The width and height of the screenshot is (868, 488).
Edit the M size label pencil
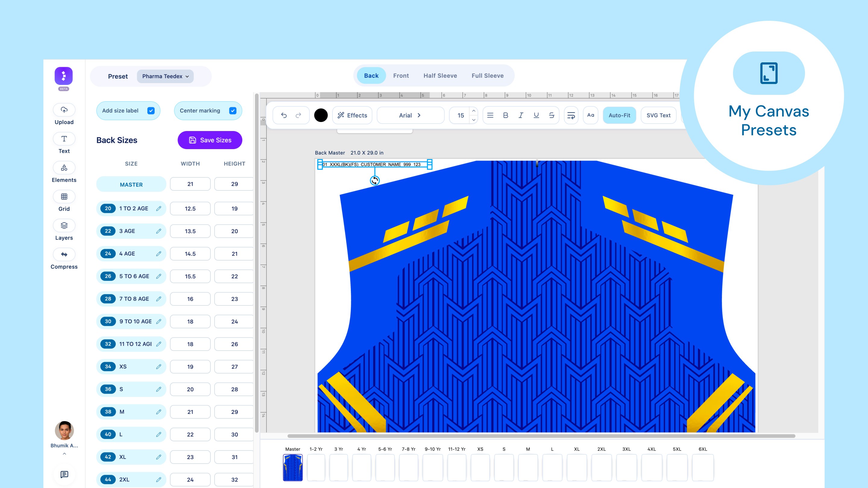tap(159, 411)
